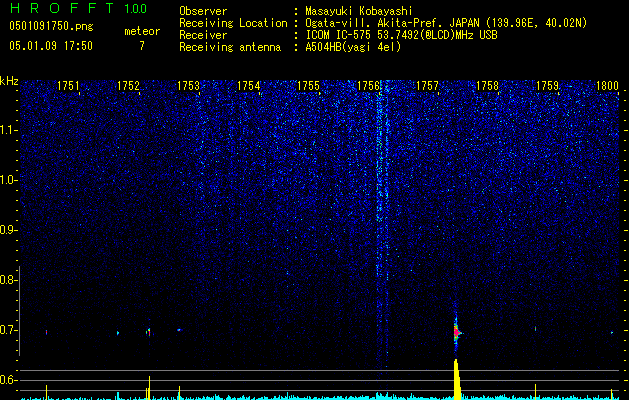
Task: Click the bright vertical noise band near 1756
Action: click(x=382, y=223)
